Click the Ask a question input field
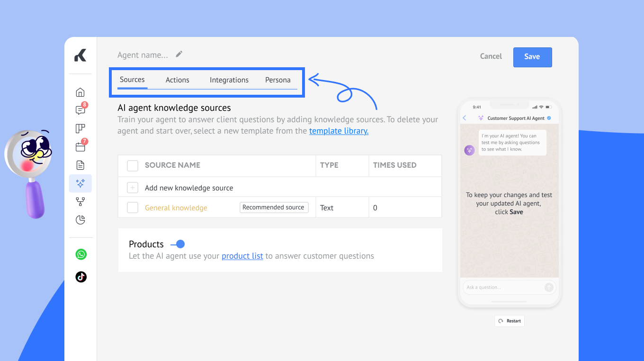 tap(502, 287)
